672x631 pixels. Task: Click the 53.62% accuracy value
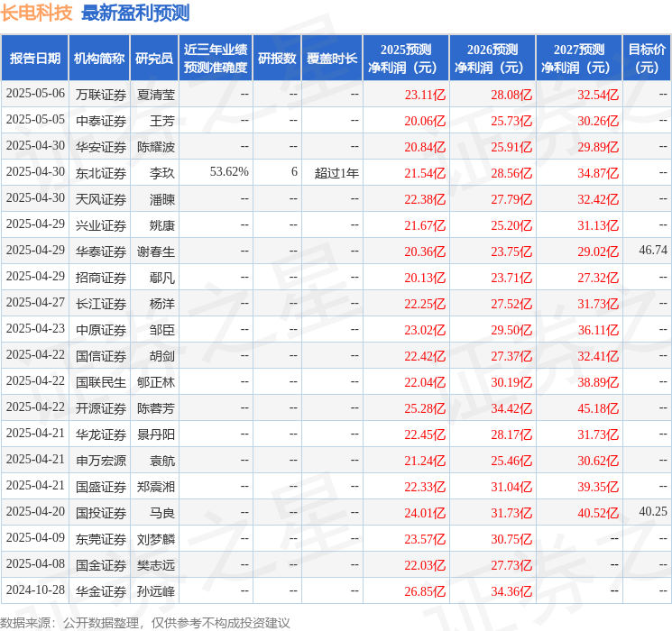pyautogui.click(x=229, y=172)
